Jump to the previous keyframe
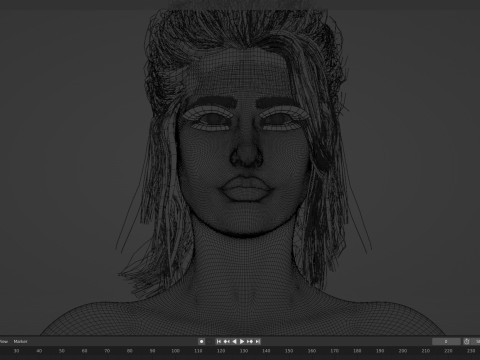 pos(227,341)
